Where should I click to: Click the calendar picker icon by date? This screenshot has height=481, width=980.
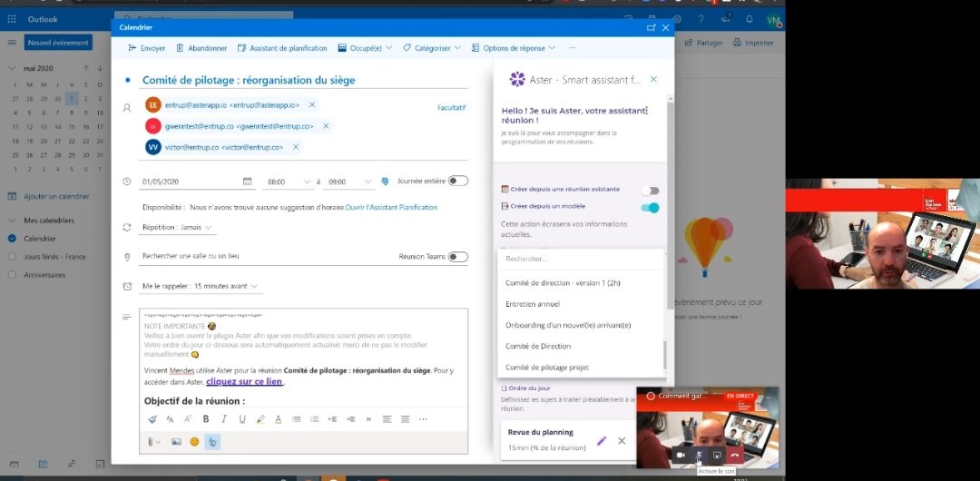(x=247, y=182)
